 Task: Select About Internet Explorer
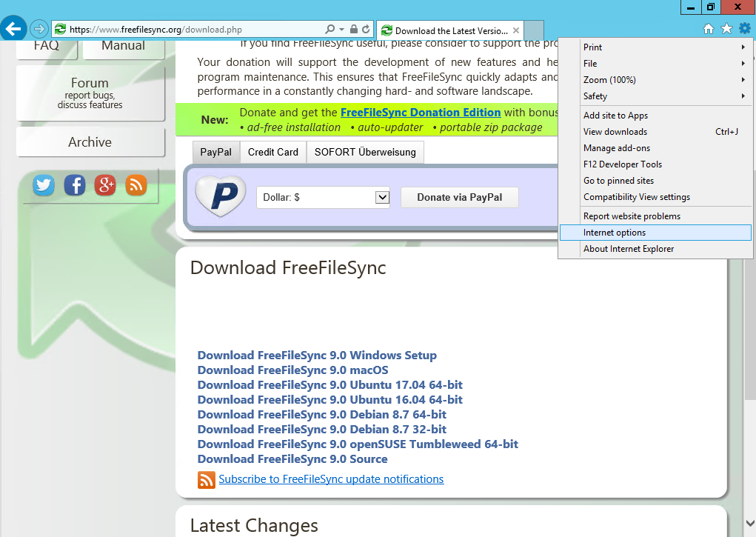[655, 249]
